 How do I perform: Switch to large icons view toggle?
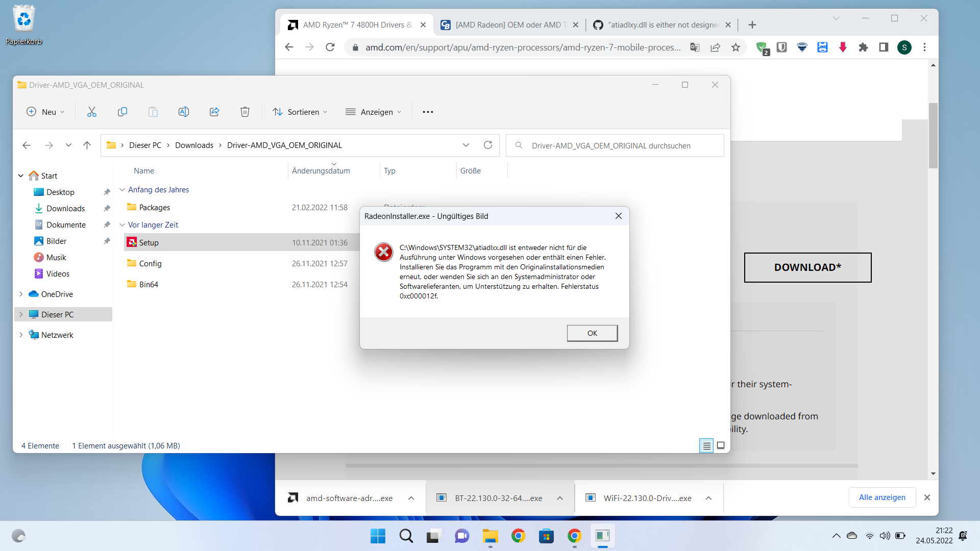[x=721, y=446]
